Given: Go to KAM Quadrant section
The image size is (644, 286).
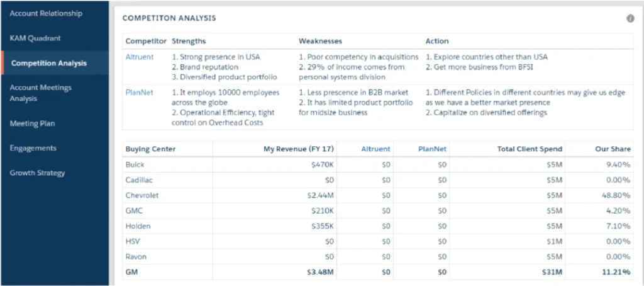Looking at the screenshot, I should [35, 38].
